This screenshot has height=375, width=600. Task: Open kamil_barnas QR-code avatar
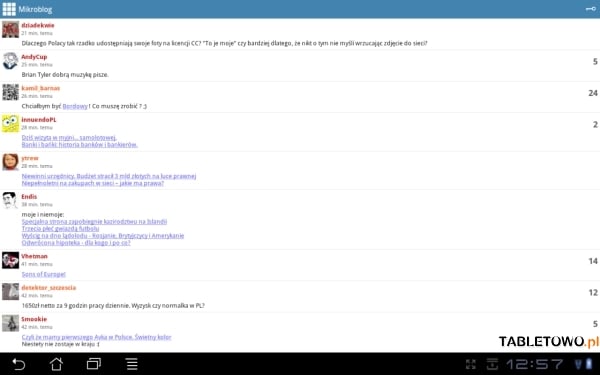click(10, 92)
